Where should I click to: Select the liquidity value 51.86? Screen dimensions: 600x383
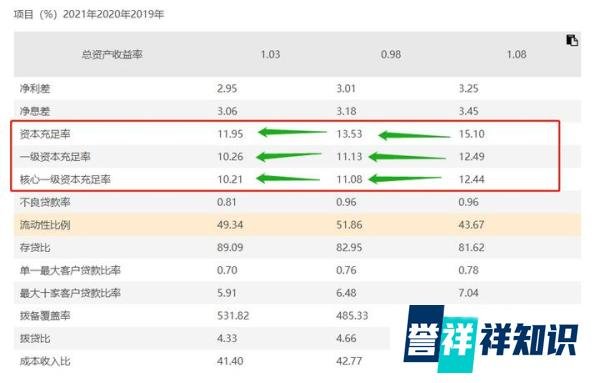pyautogui.click(x=349, y=225)
